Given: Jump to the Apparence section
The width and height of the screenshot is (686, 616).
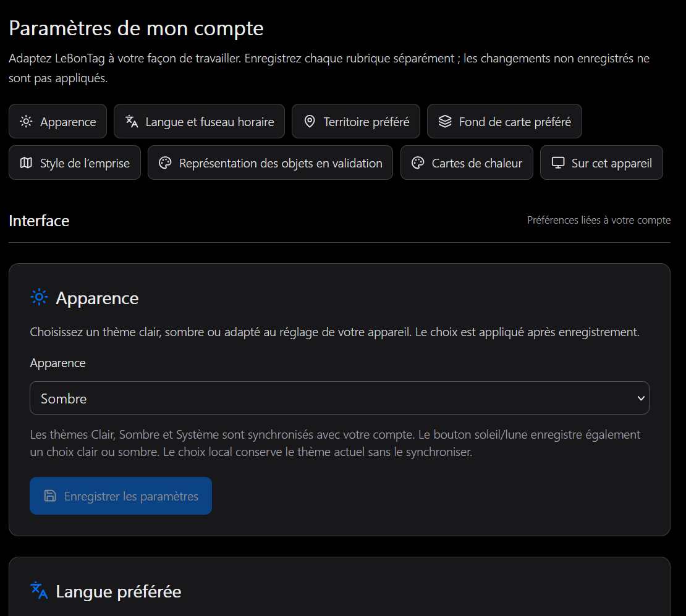Looking at the screenshot, I should [x=57, y=121].
